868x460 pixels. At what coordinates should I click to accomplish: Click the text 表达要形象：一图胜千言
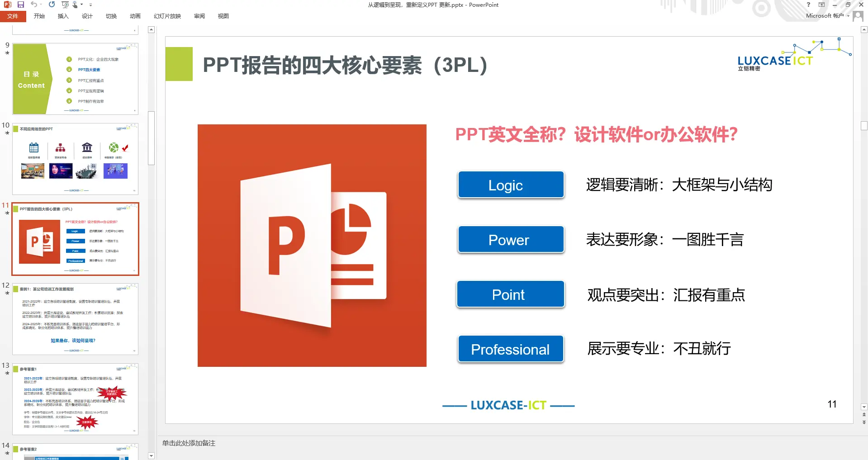[x=665, y=240]
